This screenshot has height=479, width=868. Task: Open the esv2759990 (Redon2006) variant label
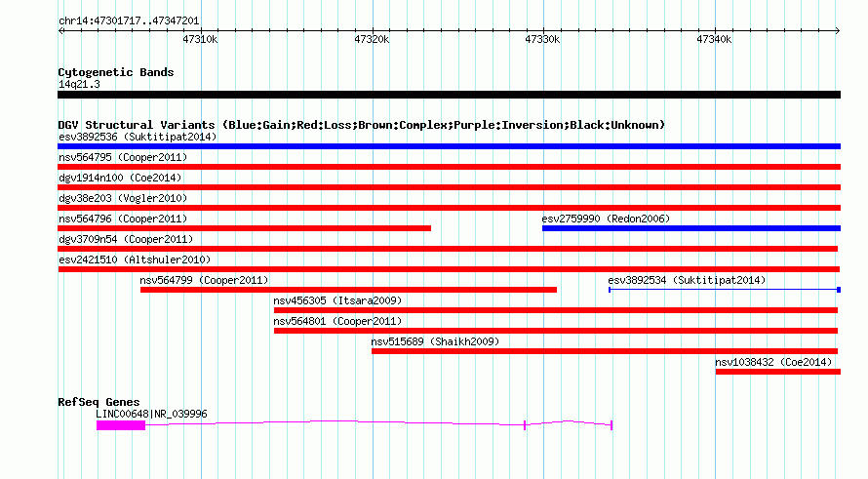pyautogui.click(x=606, y=219)
